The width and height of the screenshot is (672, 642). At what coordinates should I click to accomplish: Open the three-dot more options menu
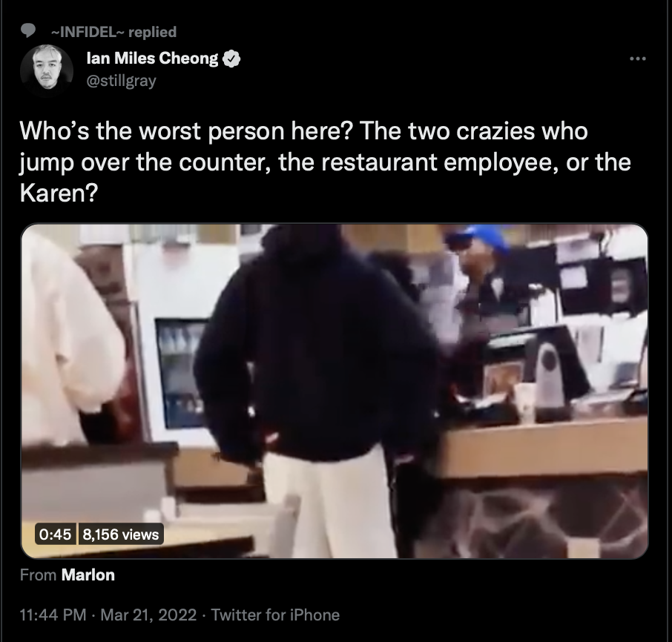[x=638, y=59]
